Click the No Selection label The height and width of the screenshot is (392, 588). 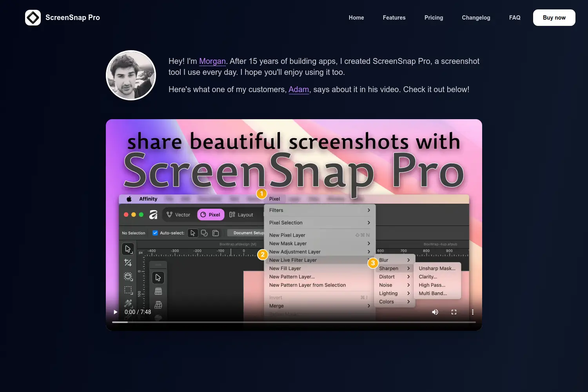(x=134, y=233)
